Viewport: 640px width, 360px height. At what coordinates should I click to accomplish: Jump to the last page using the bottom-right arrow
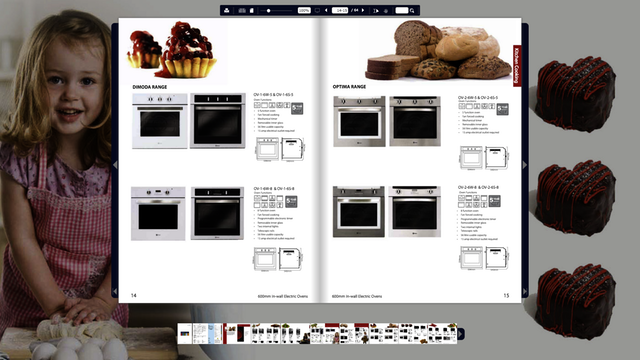click(525, 291)
